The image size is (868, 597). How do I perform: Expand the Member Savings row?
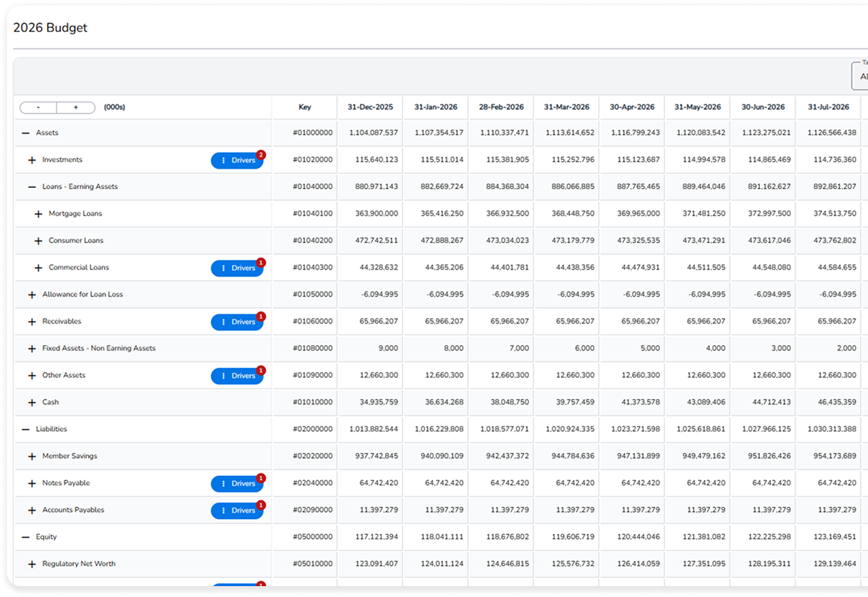pyautogui.click(x=31, y=456)
